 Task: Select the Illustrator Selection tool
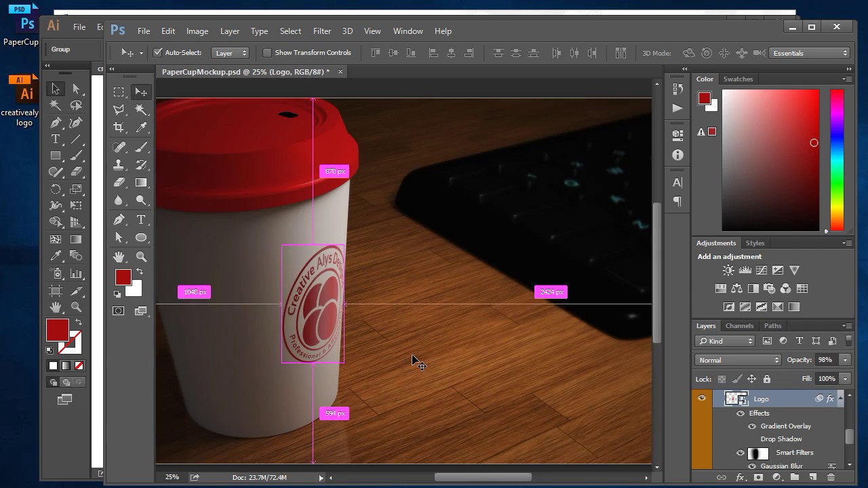pos(55,89)
